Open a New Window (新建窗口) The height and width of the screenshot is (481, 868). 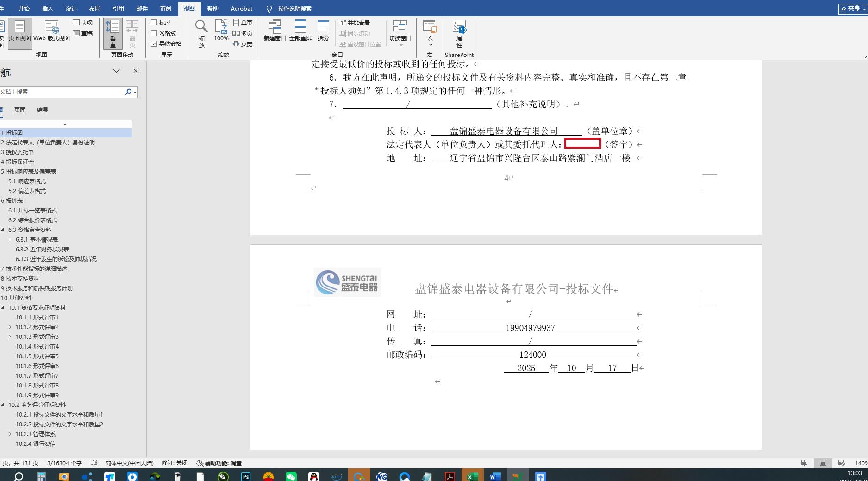(x=275, y=31)
